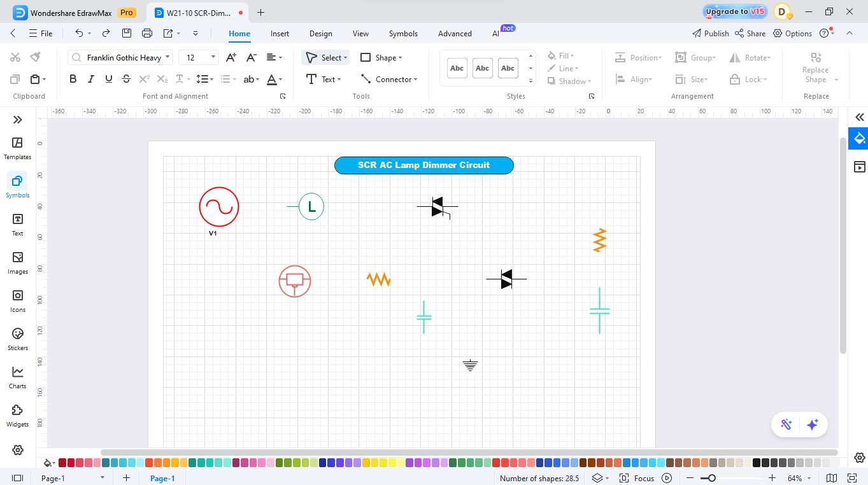
Task: Switch to the View tab
Action: [360, 33]
